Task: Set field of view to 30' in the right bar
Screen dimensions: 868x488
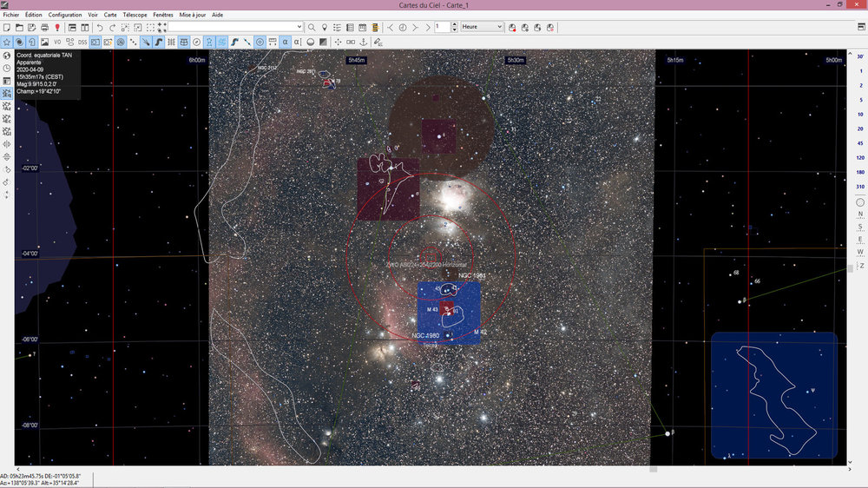Action: point(860,56)
